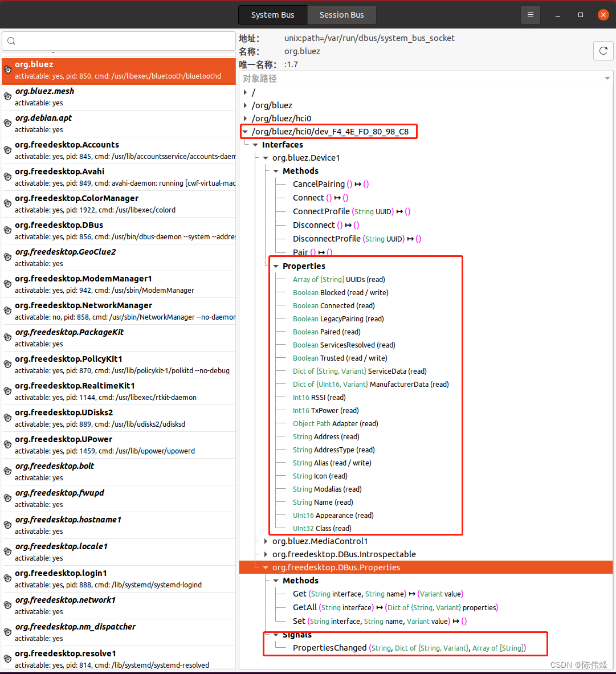This screenshot has width=616, height=674.
Task: Open the hamburger menu in the titlebar
Action: [x=531, y=15]
